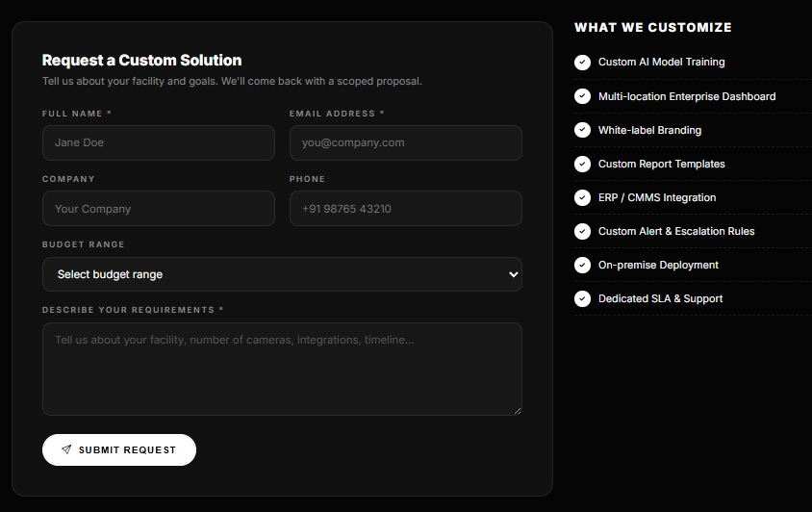812x512 pixels.
Task: Click the Describe Your Requirements textarea
Action: click(x=282, y=369)
